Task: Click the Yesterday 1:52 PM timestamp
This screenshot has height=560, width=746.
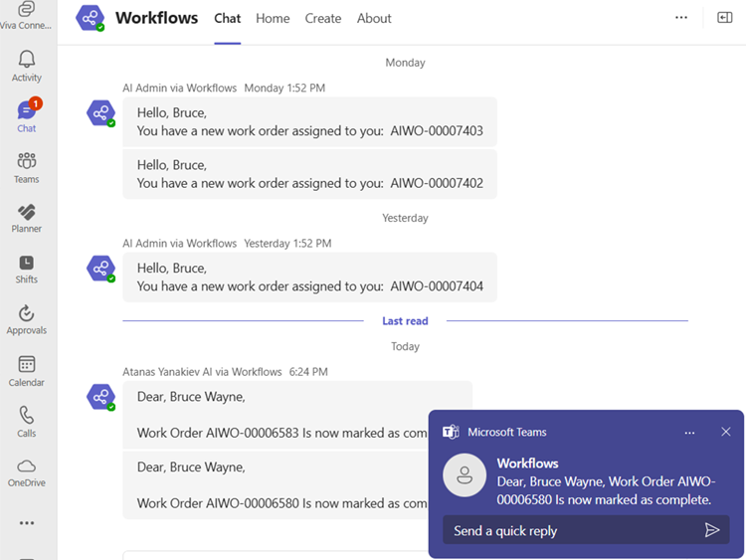Action: 287,243
